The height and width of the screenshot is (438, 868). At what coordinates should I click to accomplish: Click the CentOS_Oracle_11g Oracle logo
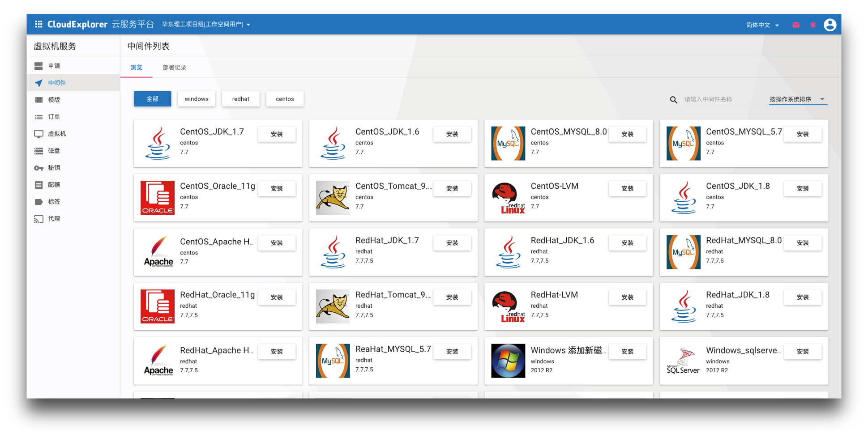click(158, 198)
